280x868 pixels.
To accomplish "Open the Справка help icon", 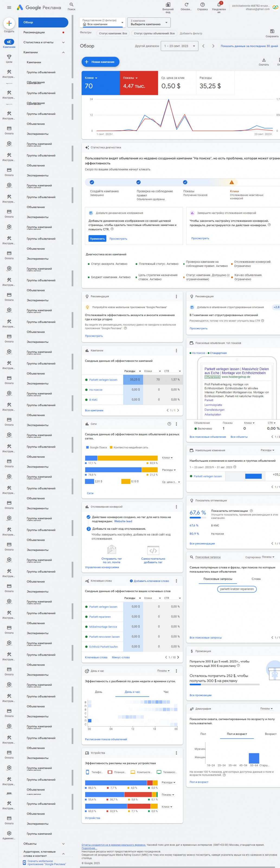I will click(202, 5).
